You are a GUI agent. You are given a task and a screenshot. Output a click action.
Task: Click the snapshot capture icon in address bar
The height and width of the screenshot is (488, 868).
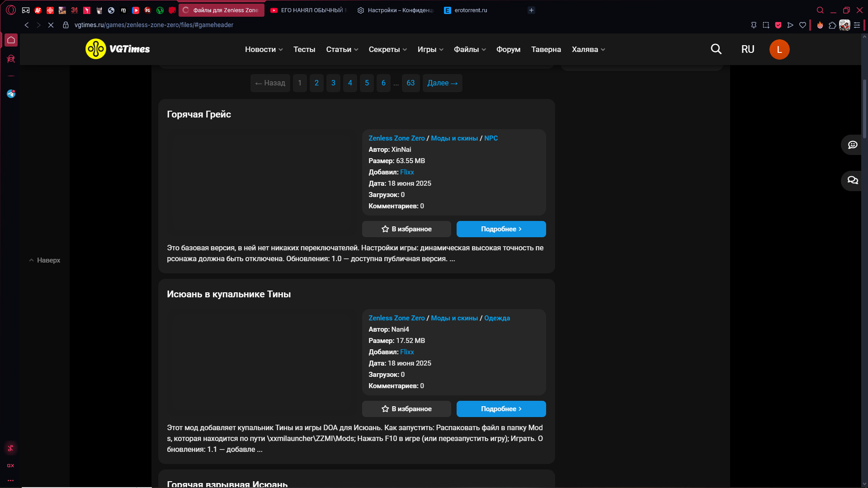(x=766, y=25)
